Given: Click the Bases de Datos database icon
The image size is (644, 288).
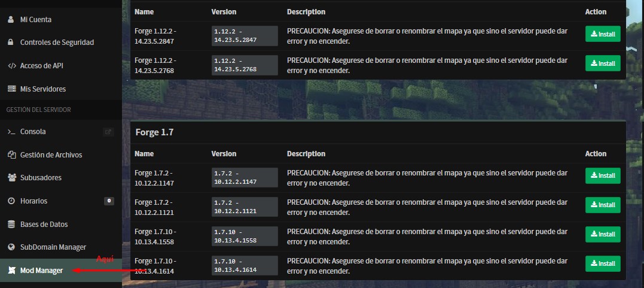Looking at the screenshot, I should pos(11,225).
